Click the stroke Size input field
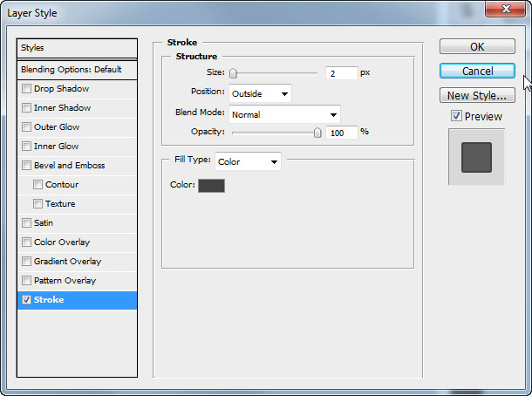 click(x=341, y=73)
